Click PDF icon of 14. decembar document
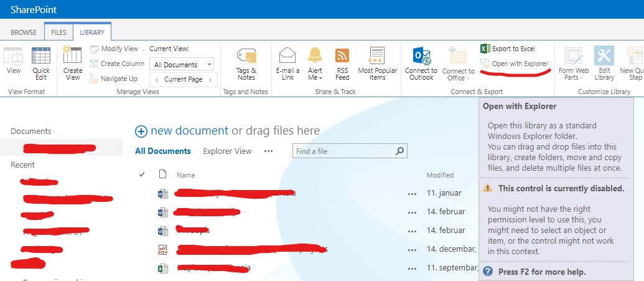 (163, 250)
